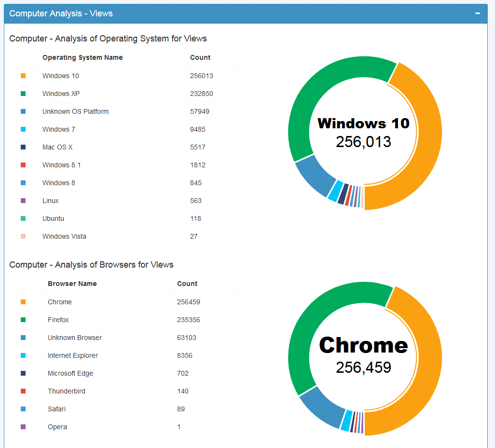
Task: Select the Mac OS X row label
Action: (57, 147)
